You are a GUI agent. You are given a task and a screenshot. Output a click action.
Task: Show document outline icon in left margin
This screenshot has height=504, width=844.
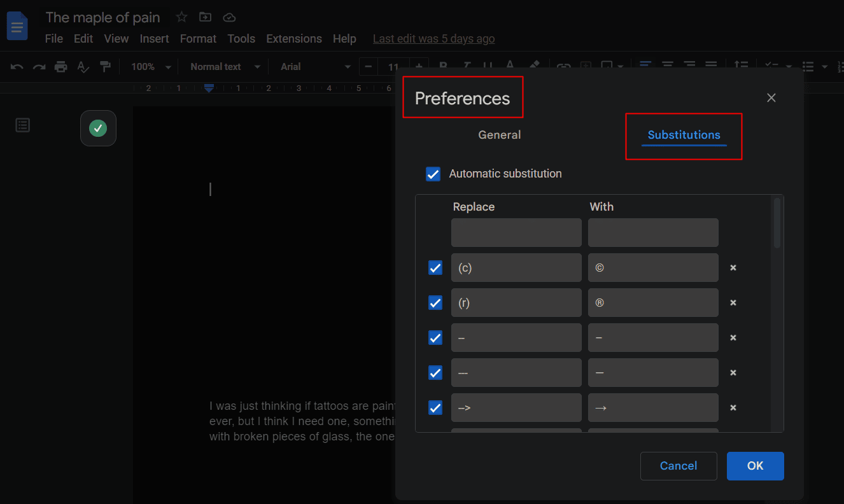pyautogui.click(x=23, y=125)
